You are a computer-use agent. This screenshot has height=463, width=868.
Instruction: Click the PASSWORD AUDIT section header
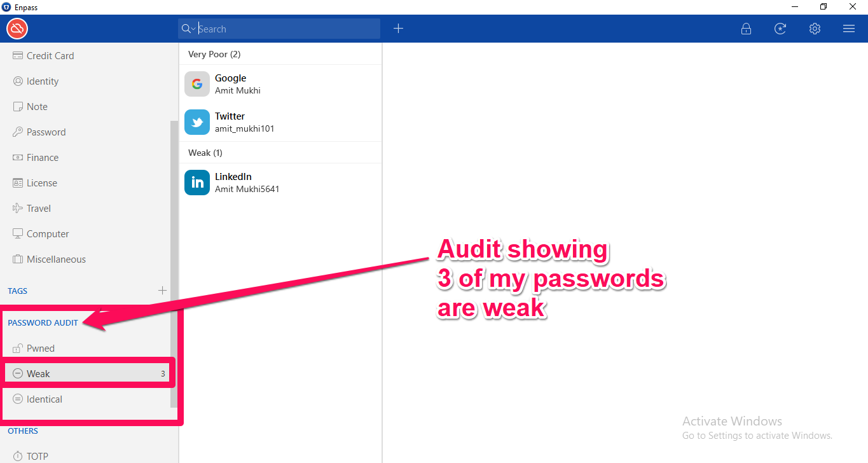[43, 322]
